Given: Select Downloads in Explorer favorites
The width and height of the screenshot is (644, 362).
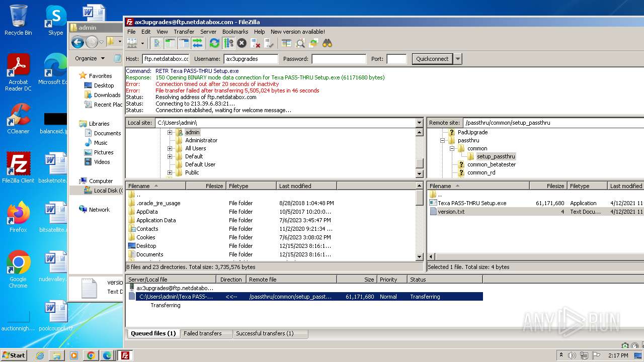Looking at the screenshot, I should [107, 95].
